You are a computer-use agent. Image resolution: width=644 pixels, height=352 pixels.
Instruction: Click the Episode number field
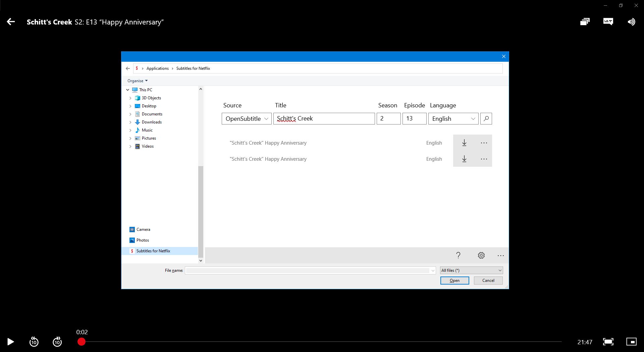tap(414, 118)
